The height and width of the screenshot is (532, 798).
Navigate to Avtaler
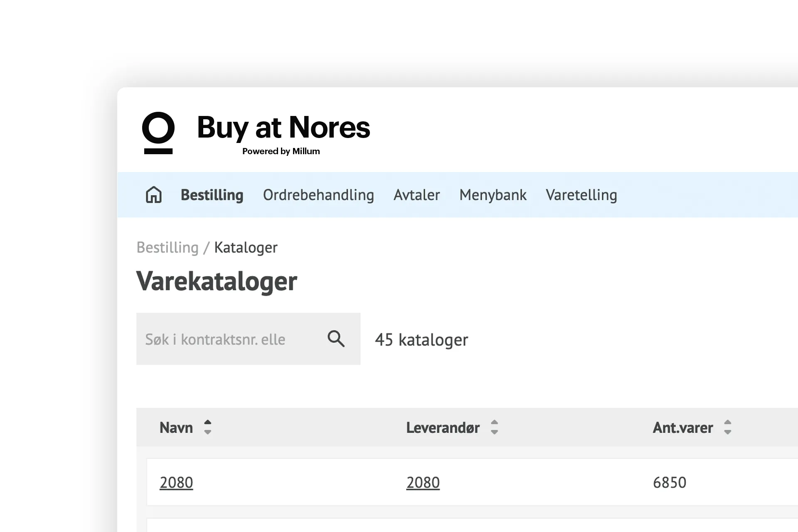(416, 195)
